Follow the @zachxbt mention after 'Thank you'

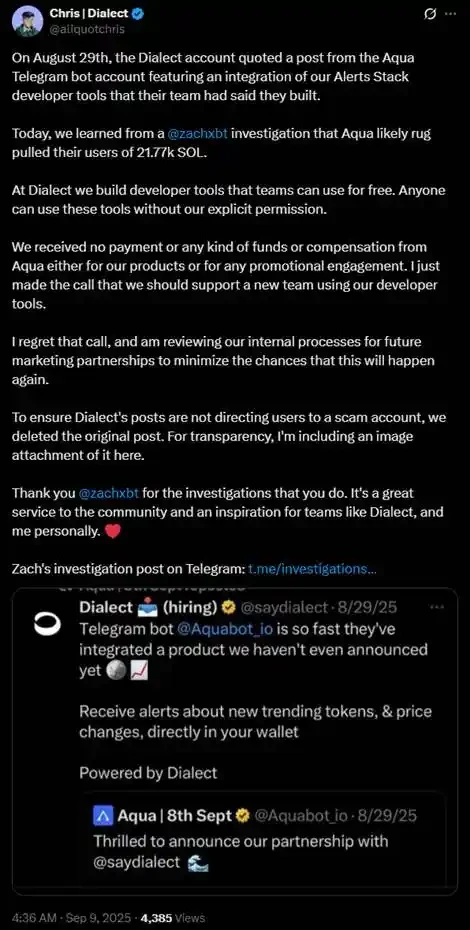109,493
